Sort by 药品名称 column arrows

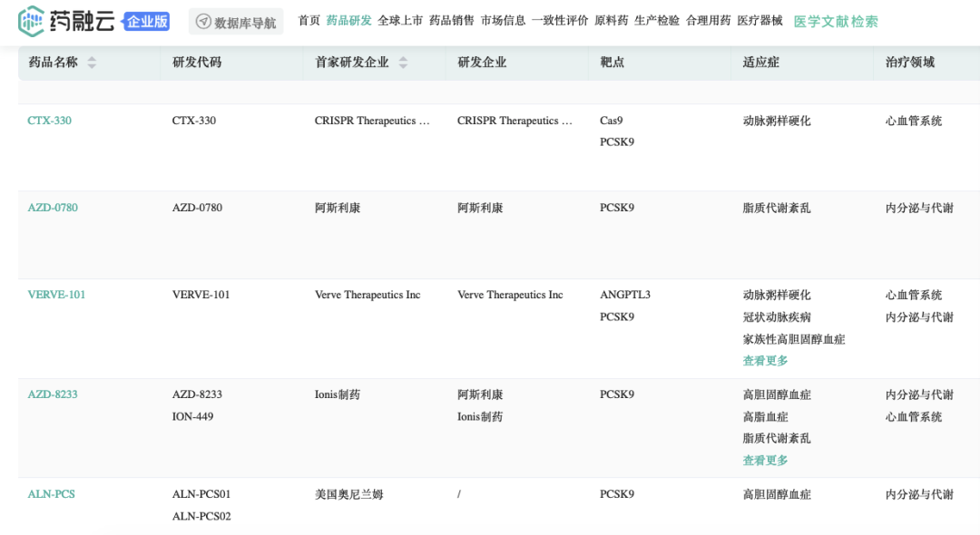point(92,63)
